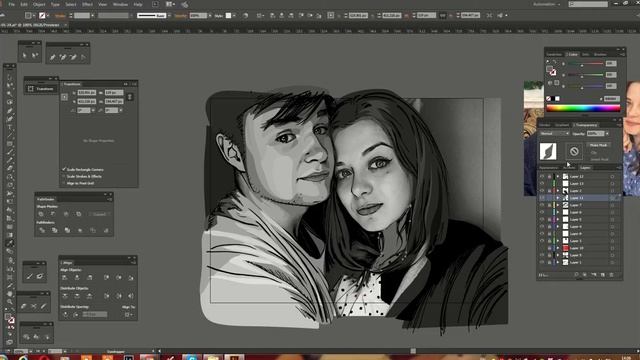The width and height of the screenshot is (640, 360).
Task: Click Horizontal Align Center in Align panel
Action: tap(77, 278)
